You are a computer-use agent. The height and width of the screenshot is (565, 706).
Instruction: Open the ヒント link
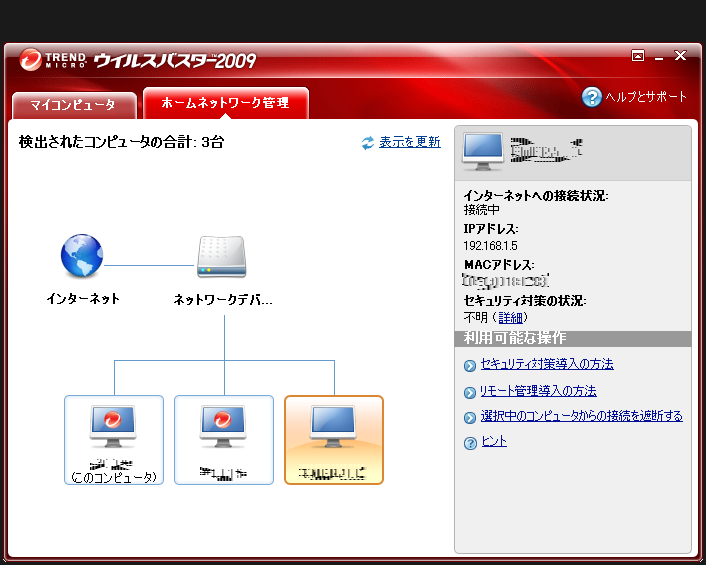pyautogui.click(x=494, y=441)
